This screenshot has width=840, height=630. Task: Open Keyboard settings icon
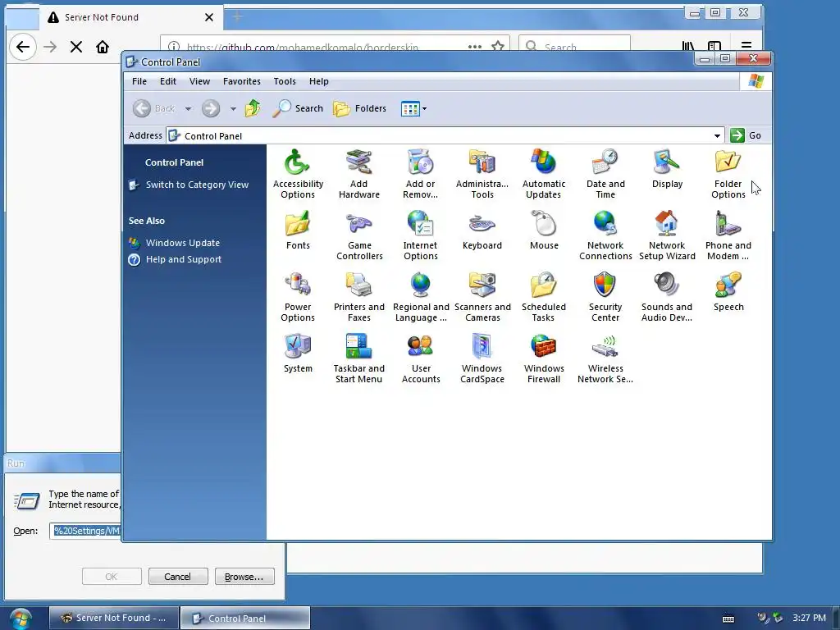click(x=482, y=231)
